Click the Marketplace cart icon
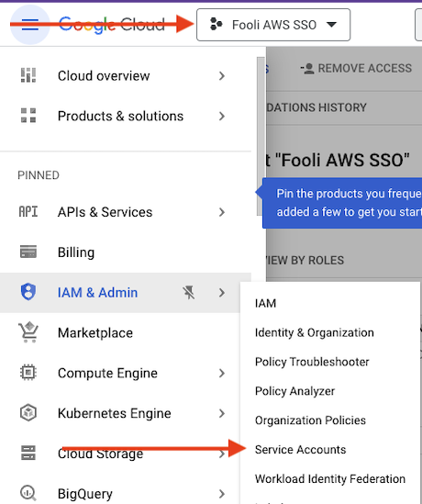The image size is (422, 504). tap(28, 332)
